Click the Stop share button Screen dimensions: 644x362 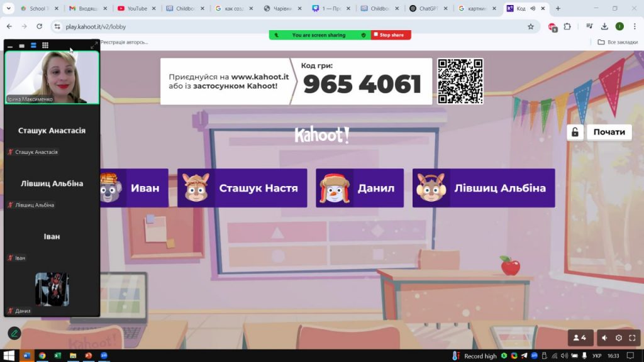pos(391,35)
